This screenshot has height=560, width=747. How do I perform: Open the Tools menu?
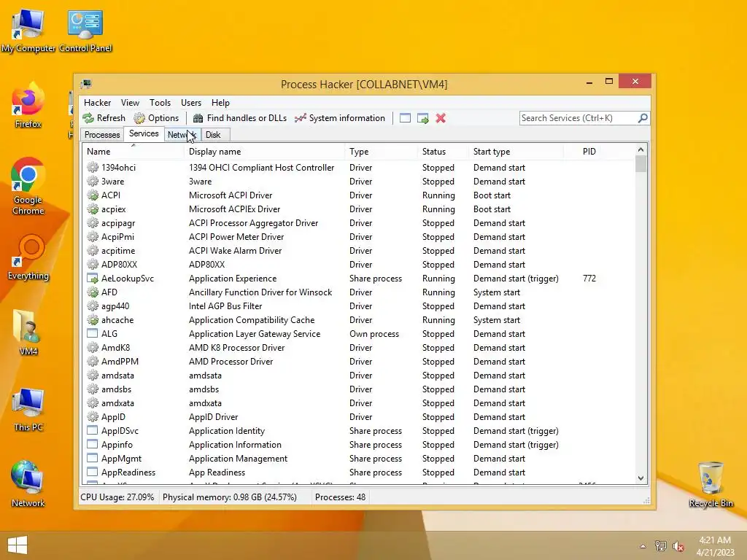coord(160,103)
